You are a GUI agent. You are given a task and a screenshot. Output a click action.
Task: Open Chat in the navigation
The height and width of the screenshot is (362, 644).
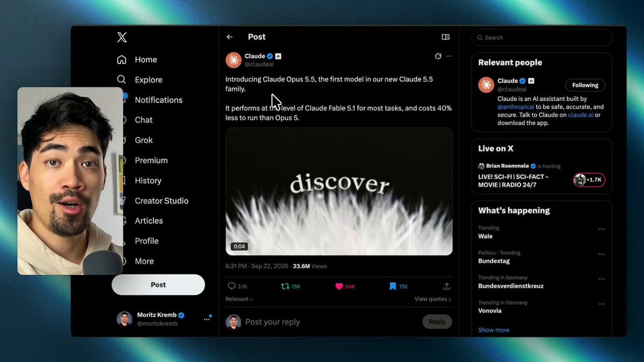pyautogui.click(x=144, y=120)
